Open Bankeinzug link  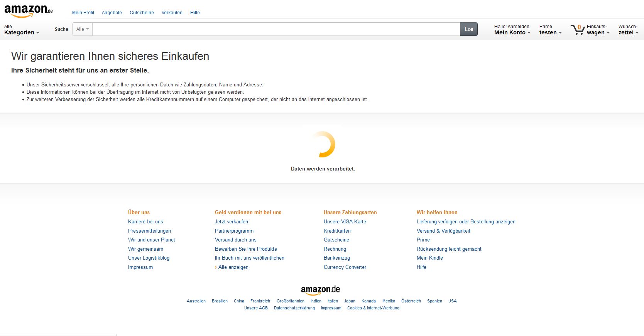337,258
